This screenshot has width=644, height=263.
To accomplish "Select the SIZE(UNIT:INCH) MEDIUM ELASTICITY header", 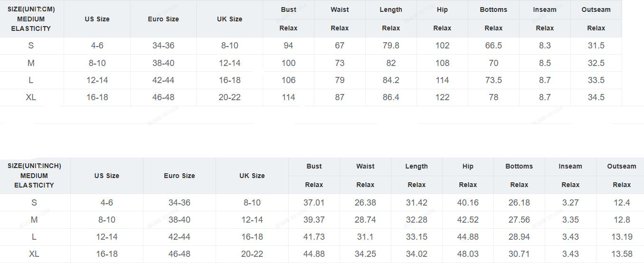I will [34, 176].
